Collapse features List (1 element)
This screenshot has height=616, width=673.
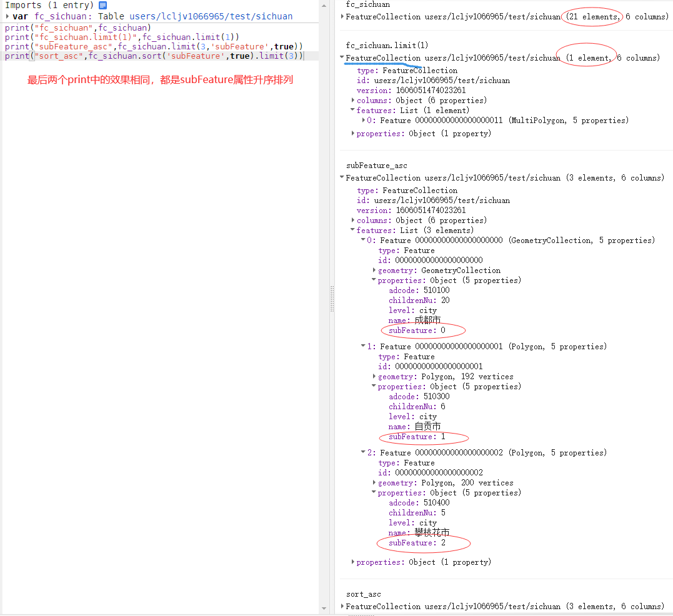click(x=353, y=110)
